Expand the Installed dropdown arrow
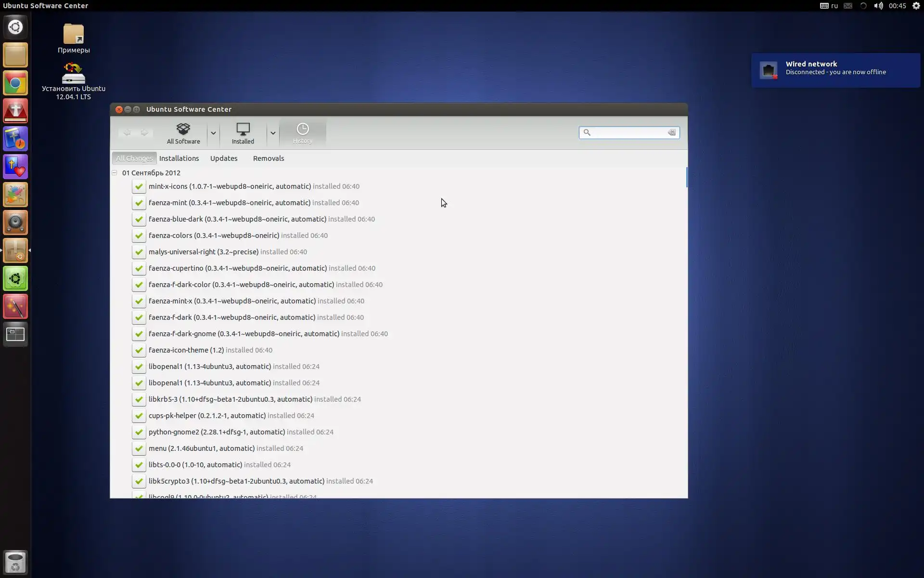Viewport: 924px width, 578px height. coord(273,133)
